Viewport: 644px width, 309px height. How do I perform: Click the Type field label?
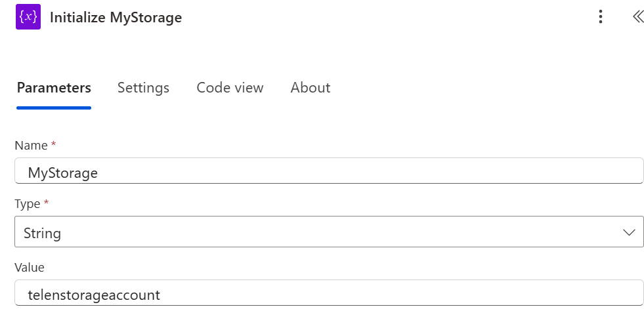point(28,204)
